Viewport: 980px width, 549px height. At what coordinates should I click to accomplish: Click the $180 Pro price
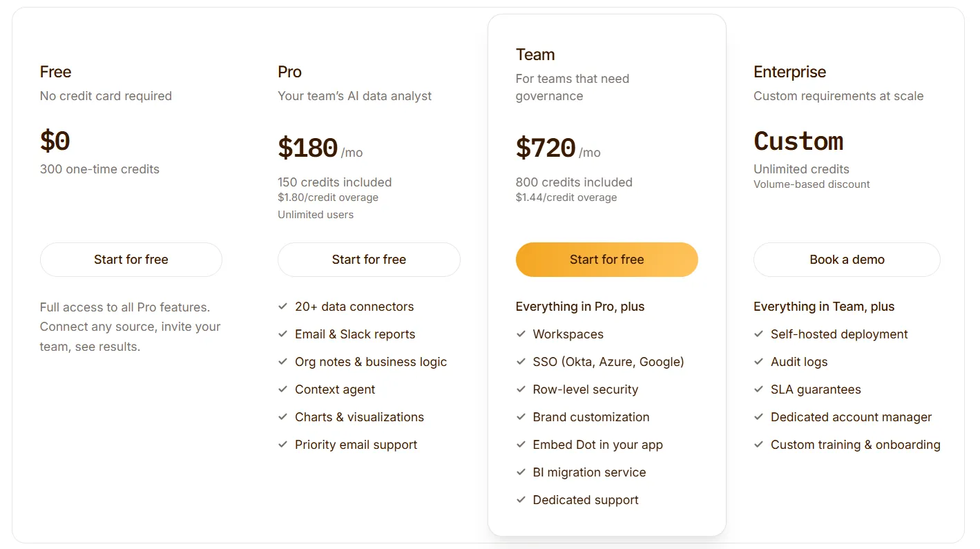point(307,148)
